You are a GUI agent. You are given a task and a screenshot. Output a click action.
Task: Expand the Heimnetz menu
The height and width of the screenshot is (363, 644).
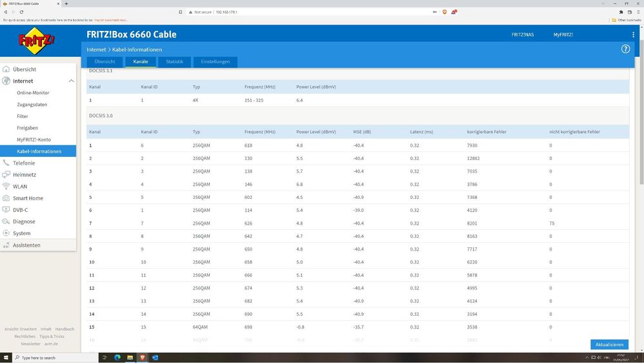[25, 174]
